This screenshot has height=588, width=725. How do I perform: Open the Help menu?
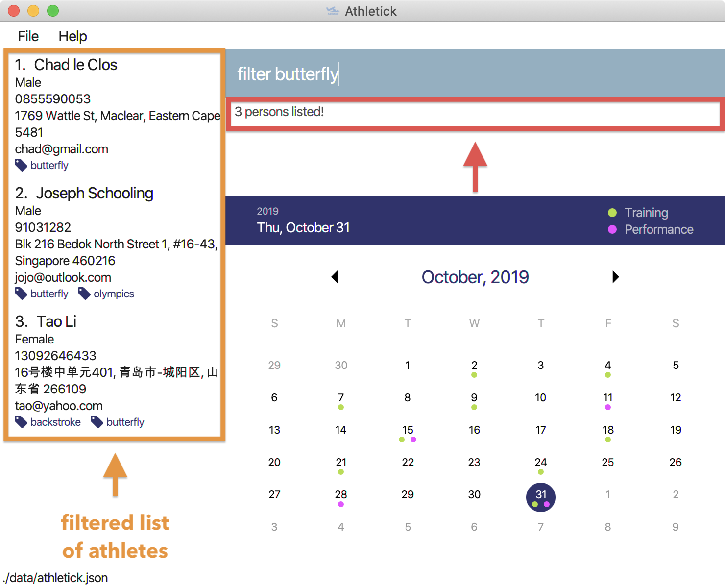pos(72,36)
